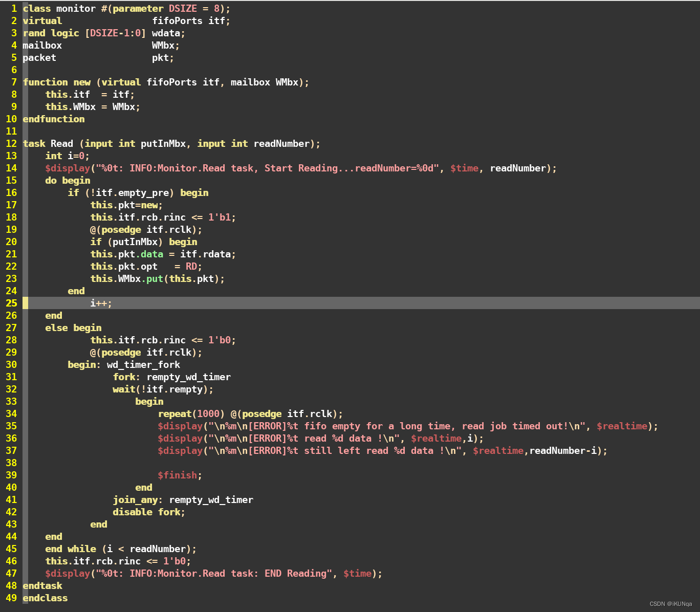Click 'this.pkt.data = itf.rdata;' line
This screenshot has height=612, width=700.
click(x=163, y=254)
